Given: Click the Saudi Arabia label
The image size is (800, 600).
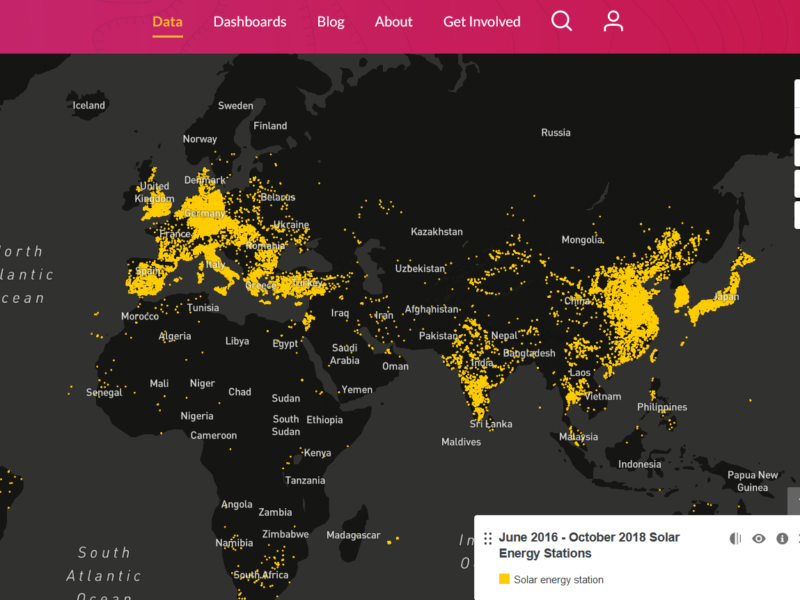Looking at the screenshot, I should [344, 354].
